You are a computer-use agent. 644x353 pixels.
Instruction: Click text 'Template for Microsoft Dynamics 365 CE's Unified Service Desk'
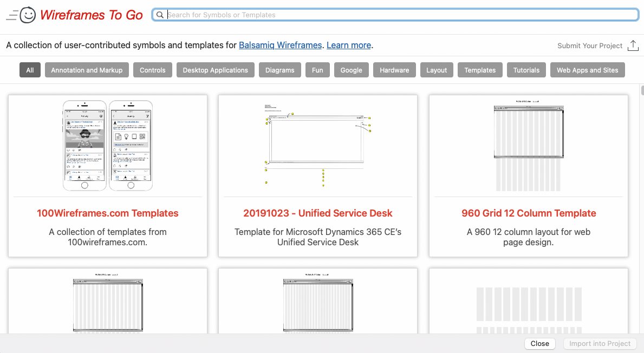click(318, 237)
